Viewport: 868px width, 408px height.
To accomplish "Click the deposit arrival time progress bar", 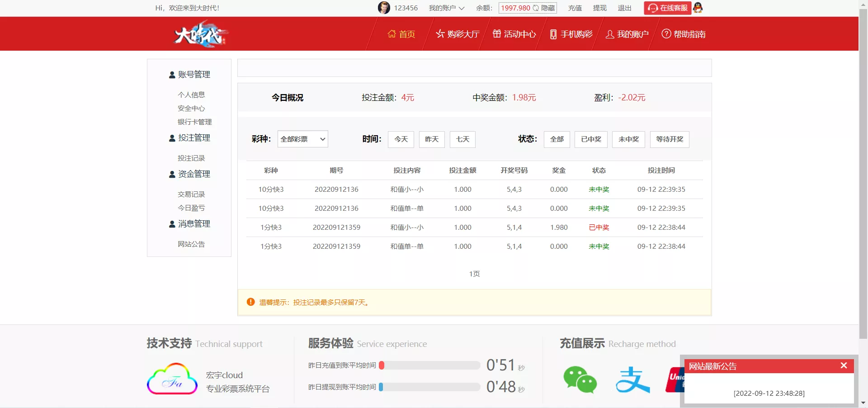I will [429, 365].
